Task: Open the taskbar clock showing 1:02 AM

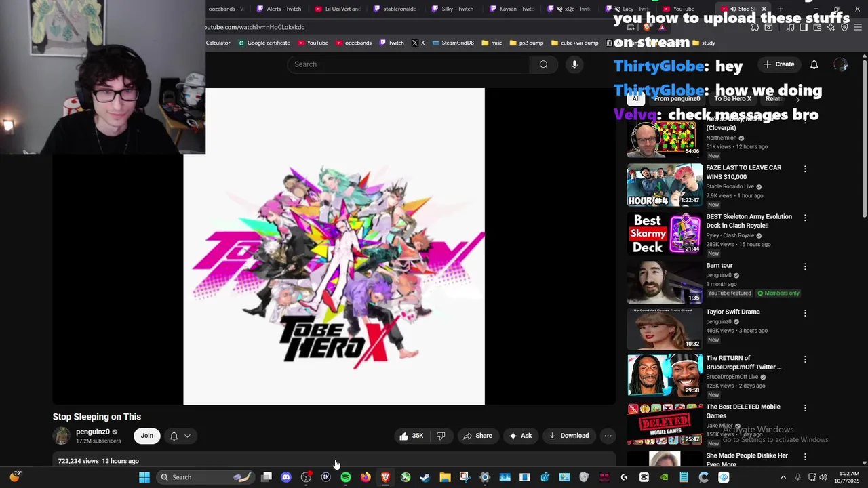Action: click(848, 477)
